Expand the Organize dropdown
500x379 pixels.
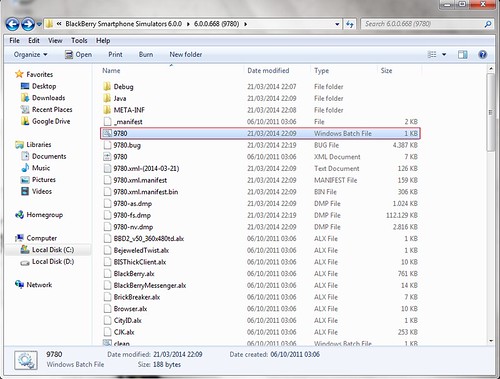30,54
